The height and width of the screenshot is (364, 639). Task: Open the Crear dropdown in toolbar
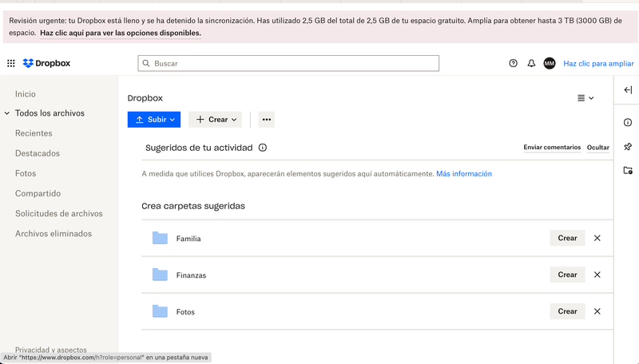pyautogui.click(x=215, y=119)
